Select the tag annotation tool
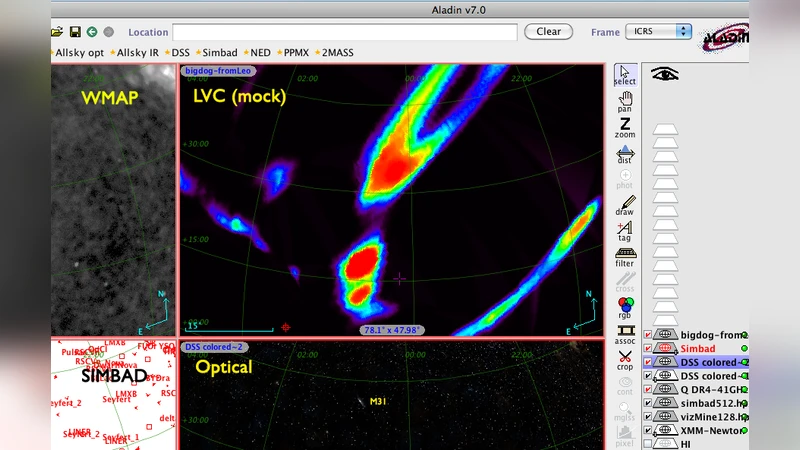This screenshot has height=450, width=800. (625, 231)
